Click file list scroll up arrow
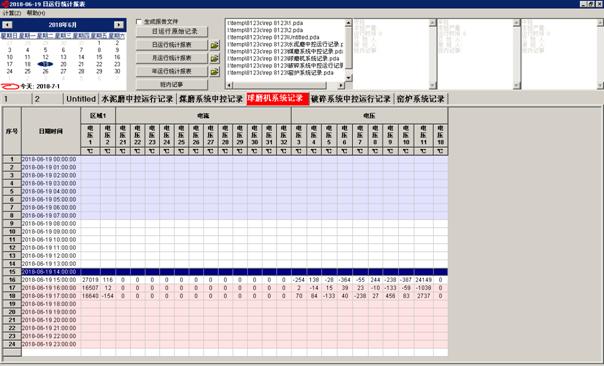Image resolution: width=604 pixels, height=366 pixels. click(x=348, y=23)
